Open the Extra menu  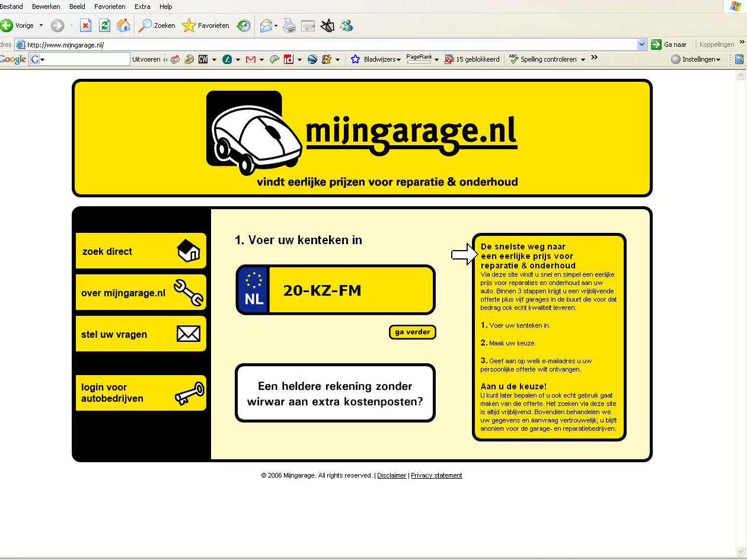click(142, 7)
